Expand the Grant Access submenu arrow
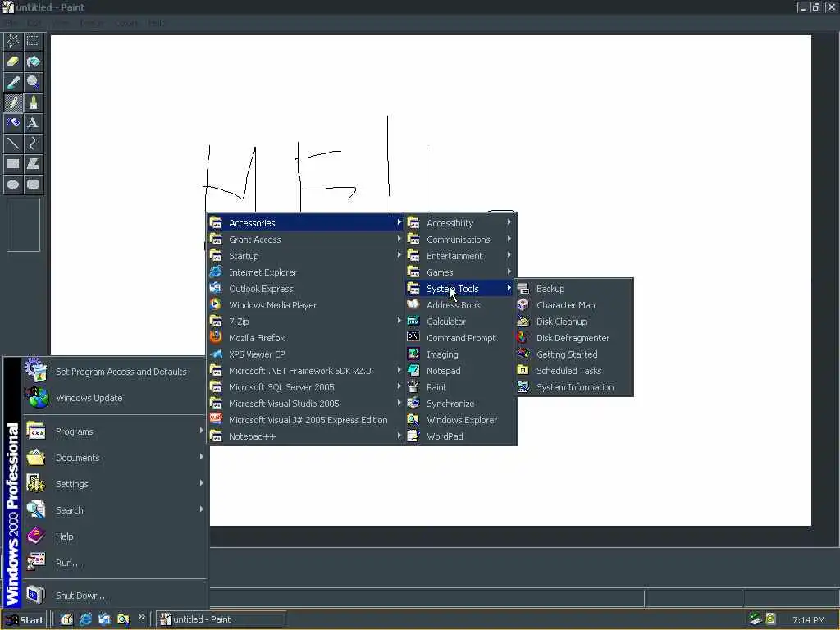This screenshot has width=840, height=630. [399, 239]
